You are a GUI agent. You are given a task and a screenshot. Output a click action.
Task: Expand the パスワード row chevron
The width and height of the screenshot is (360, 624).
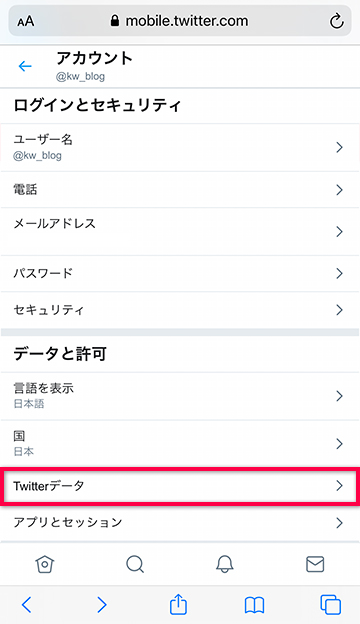(339, 273)
